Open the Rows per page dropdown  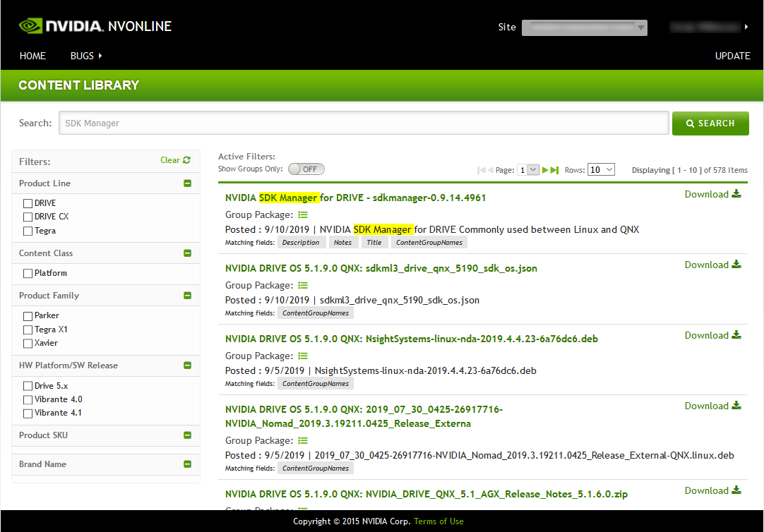(601, 170)
